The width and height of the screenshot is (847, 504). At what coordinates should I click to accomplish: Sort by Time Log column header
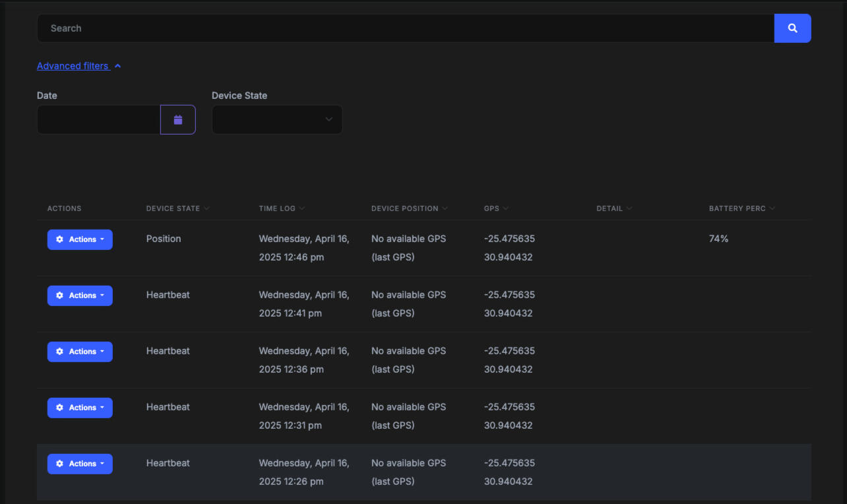coord(277,208)
